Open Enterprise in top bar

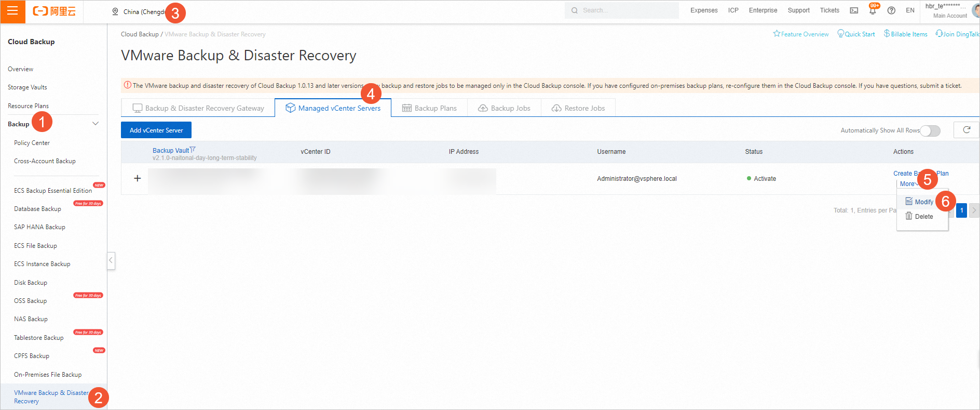tap(763, 10)
